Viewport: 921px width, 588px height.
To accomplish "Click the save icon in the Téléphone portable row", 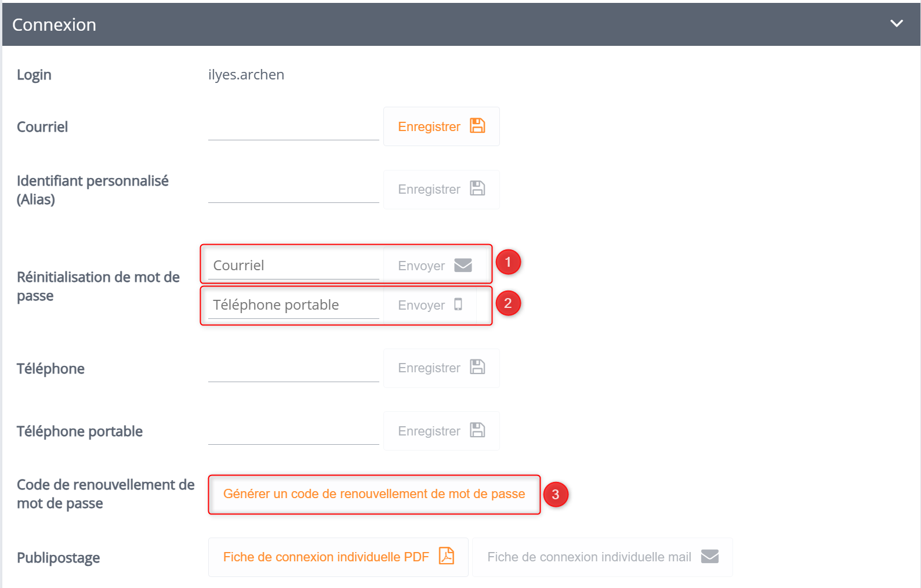I will (x=477, y=430).
